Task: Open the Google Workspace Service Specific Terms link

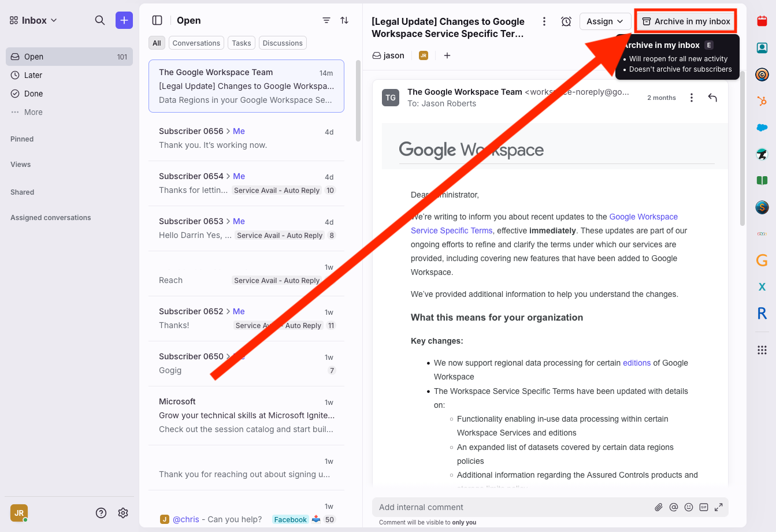Action: pos(643,217)
